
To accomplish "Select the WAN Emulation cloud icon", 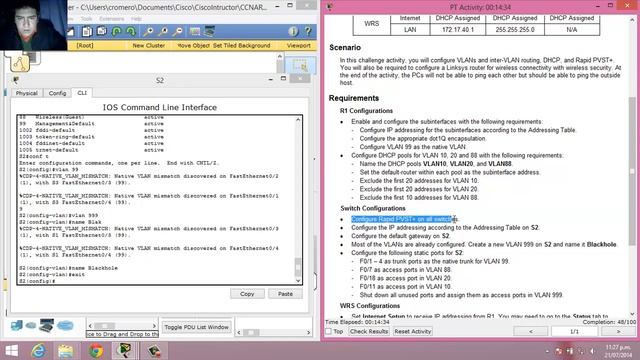I will pos(31,325).
